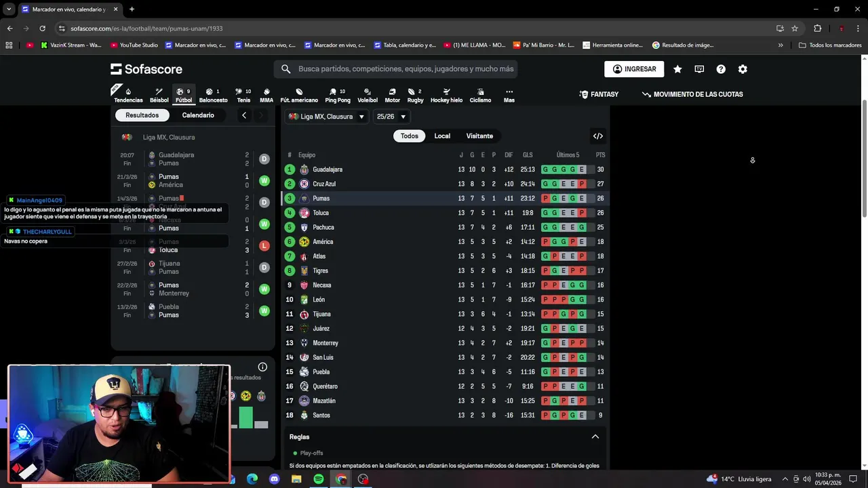Open YouTube Studio bookmark
The image size is (868, 488).
click(133, 45)
